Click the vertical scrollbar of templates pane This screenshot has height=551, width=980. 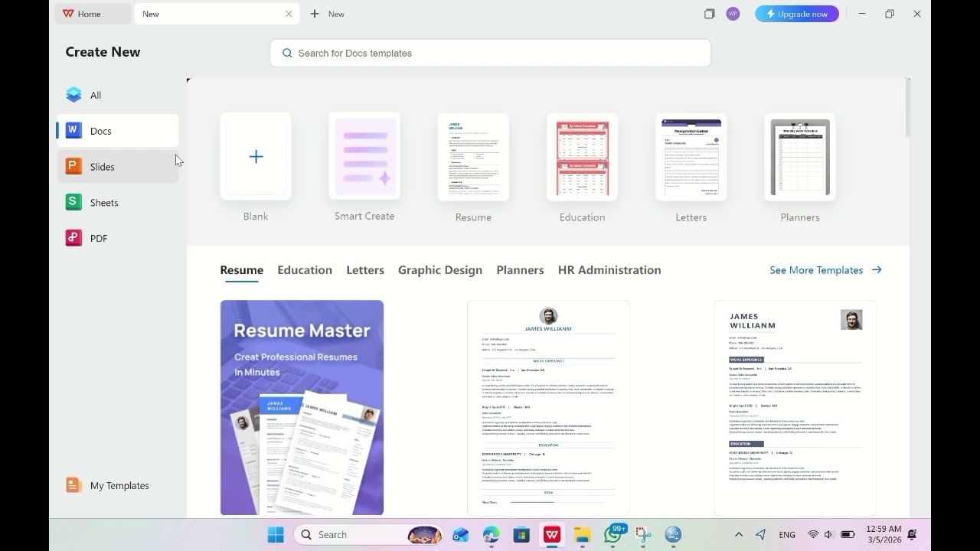pos(908,108)
